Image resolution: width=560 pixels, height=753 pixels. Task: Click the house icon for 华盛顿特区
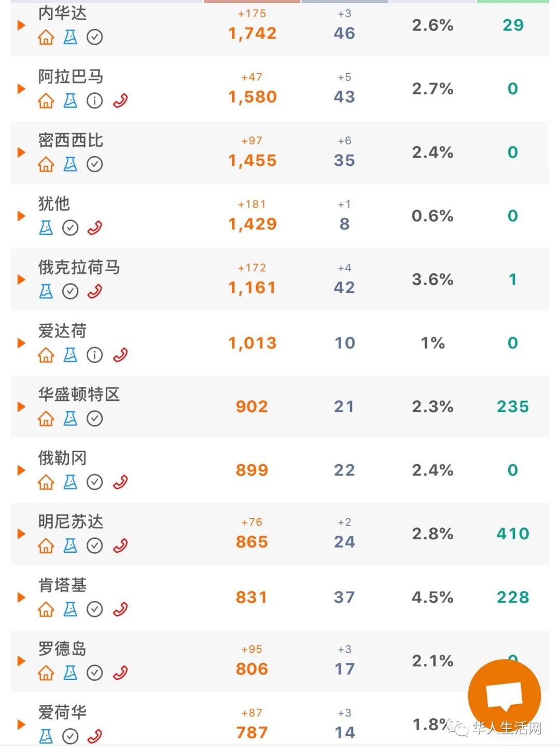click(46, 419)
